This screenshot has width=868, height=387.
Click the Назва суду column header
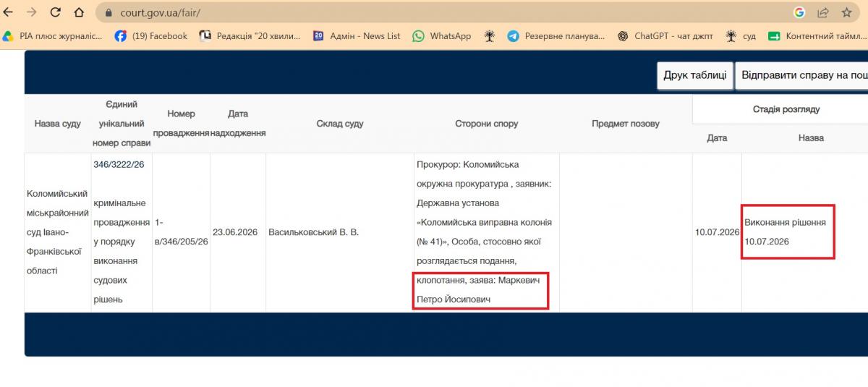[x=58, y=124]
